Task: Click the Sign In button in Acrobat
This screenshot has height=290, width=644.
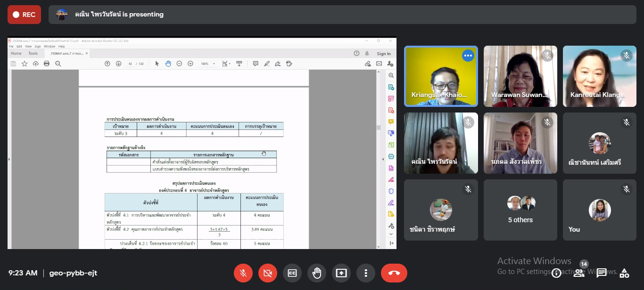Action: pyautogui.click(x=383, y=54)
